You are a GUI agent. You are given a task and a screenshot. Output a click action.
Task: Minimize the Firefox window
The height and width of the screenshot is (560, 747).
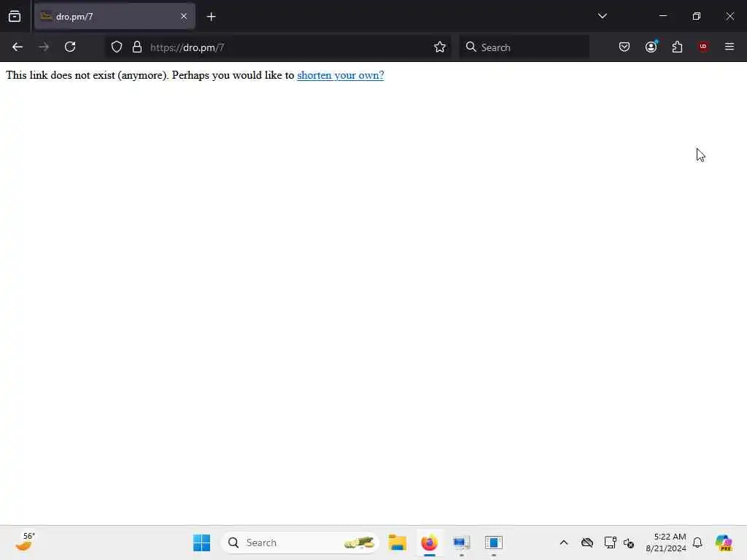pyautogui.click(x=662, y=16)
